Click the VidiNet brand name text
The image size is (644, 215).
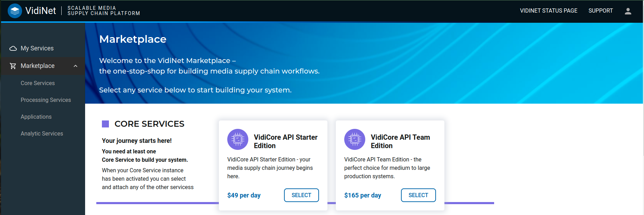click(41, 11)
